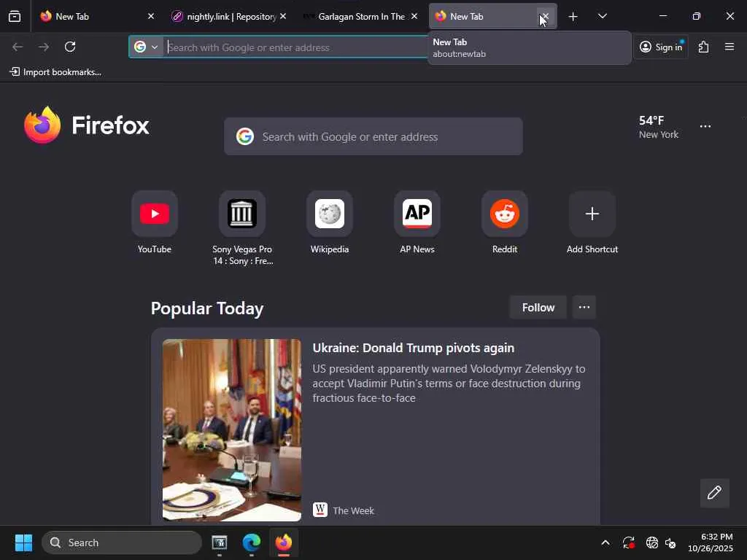Show hidden system tray icons

605,542
